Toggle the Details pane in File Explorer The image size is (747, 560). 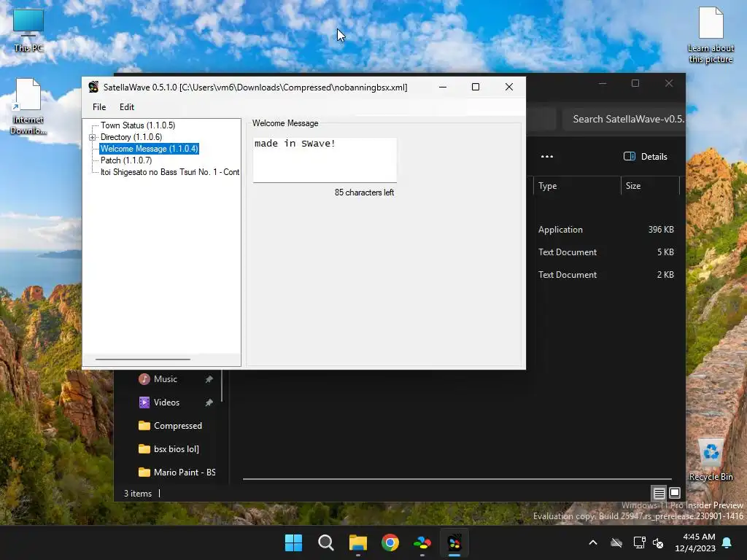[646, 157]
